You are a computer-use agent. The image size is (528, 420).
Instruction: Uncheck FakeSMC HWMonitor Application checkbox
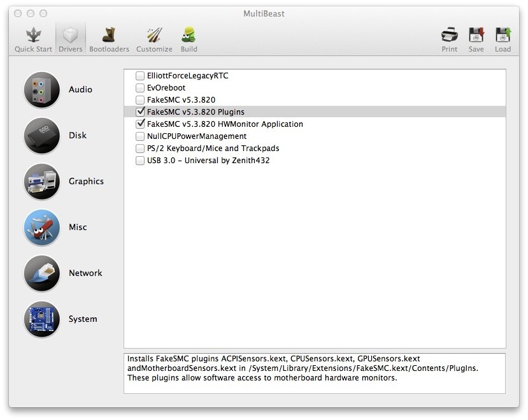click(140, 124)
